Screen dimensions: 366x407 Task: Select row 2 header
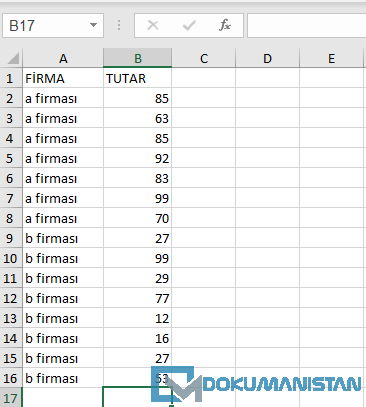[x=11, y=98]
